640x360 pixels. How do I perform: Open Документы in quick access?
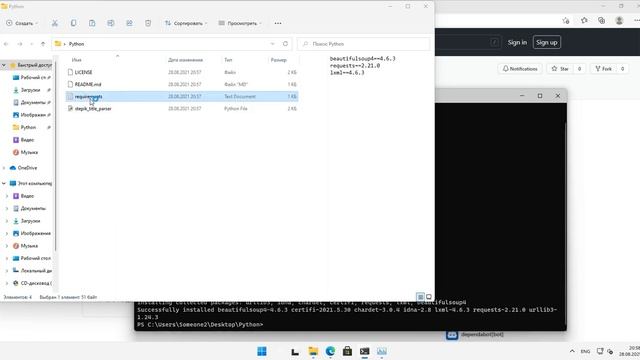pos(32,102)
